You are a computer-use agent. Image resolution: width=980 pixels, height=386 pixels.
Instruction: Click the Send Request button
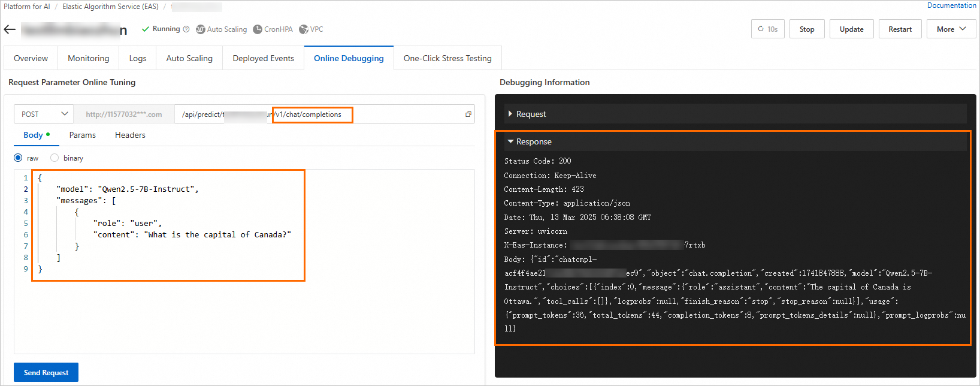[46, 373]
